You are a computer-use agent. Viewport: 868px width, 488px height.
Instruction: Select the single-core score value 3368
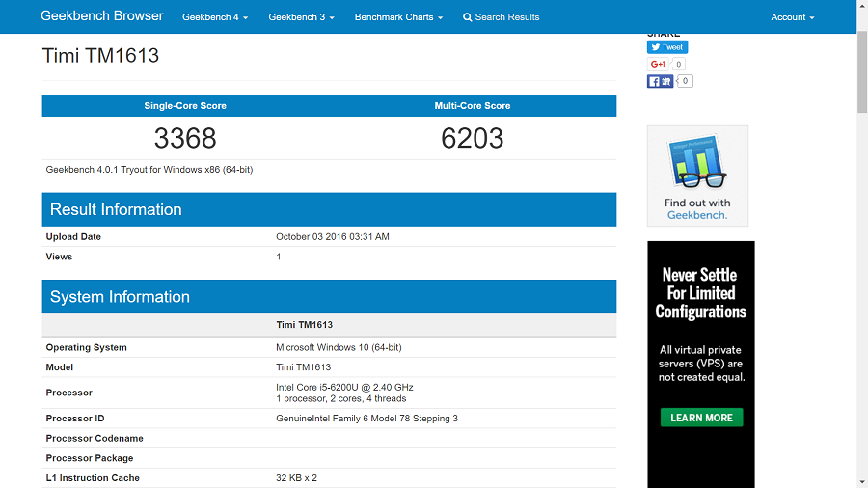[x=185, y=138]
